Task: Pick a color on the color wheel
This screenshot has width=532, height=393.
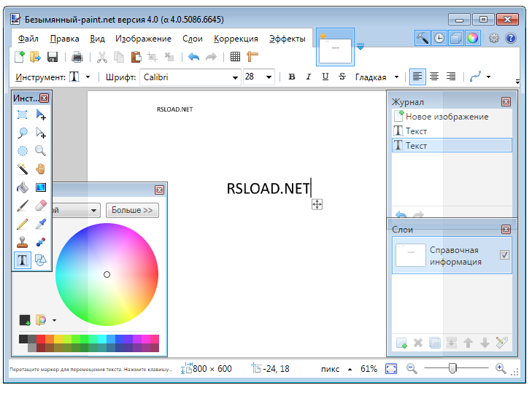Action: pos(107,274)
